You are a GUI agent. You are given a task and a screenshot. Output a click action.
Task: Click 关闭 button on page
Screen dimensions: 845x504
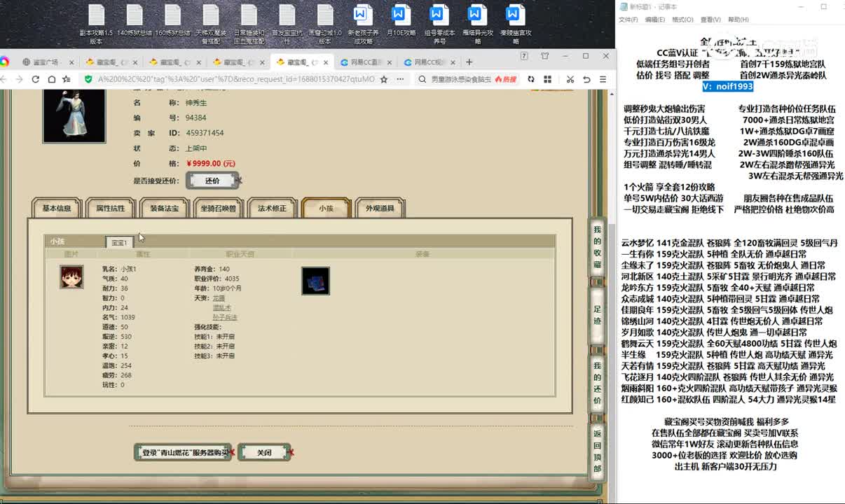(264, 452)
